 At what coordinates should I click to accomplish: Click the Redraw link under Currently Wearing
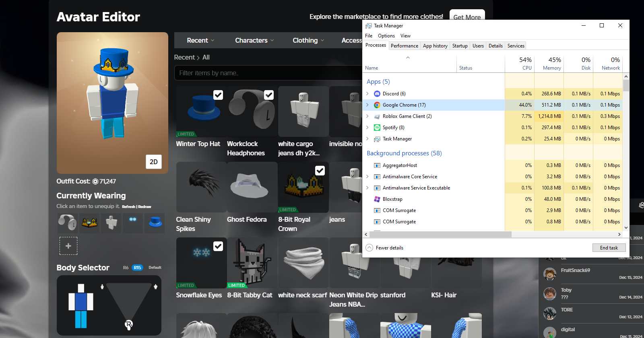pos(145,207)
